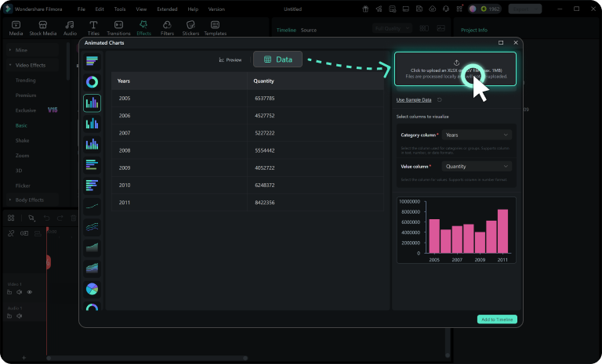Open the Category column dropdown
Screen dimensions: 602x364
477,135
